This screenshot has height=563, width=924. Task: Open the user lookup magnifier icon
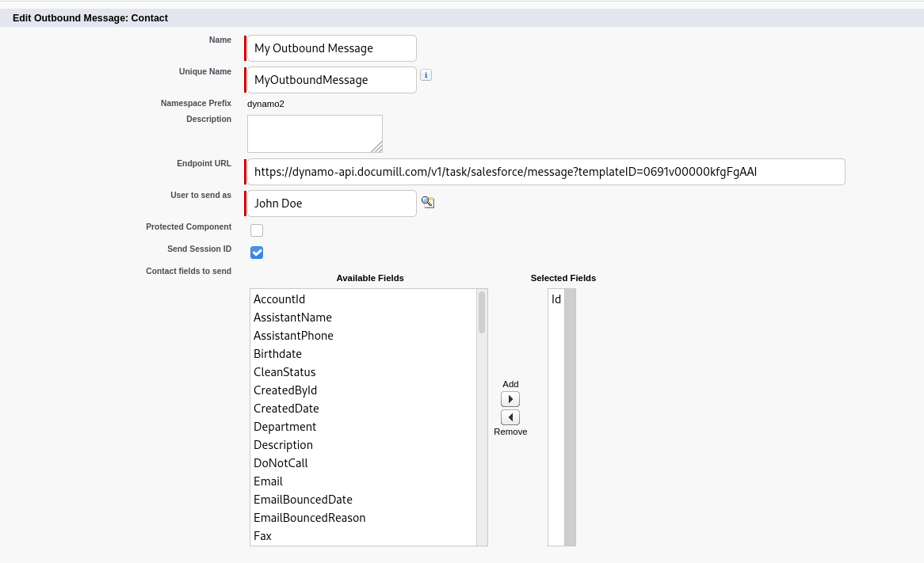[428, 203]
